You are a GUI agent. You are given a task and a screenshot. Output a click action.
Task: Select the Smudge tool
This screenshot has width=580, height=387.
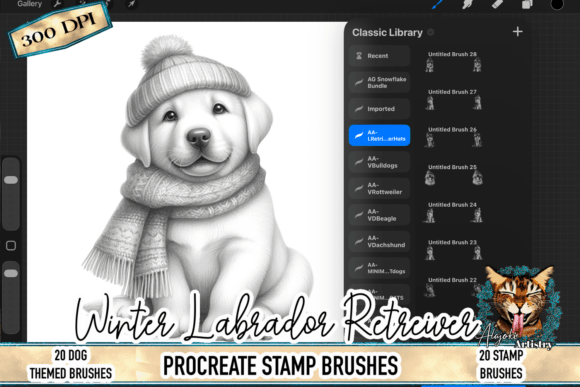[468, 4]
